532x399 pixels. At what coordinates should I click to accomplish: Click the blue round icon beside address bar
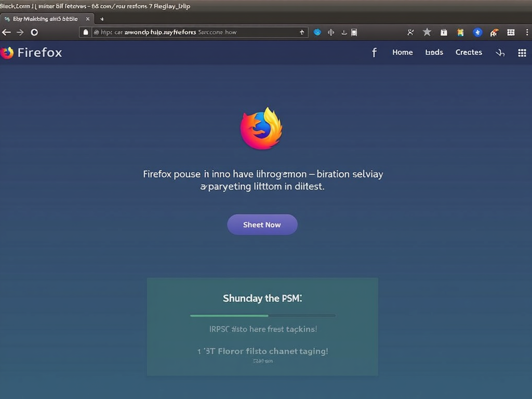click(317, 32)
